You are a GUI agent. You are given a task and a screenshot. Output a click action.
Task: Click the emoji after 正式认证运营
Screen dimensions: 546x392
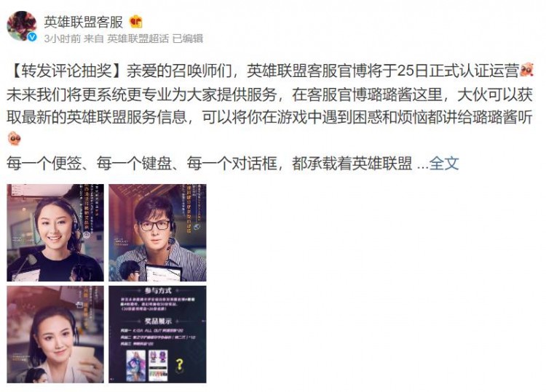point(526,70)
